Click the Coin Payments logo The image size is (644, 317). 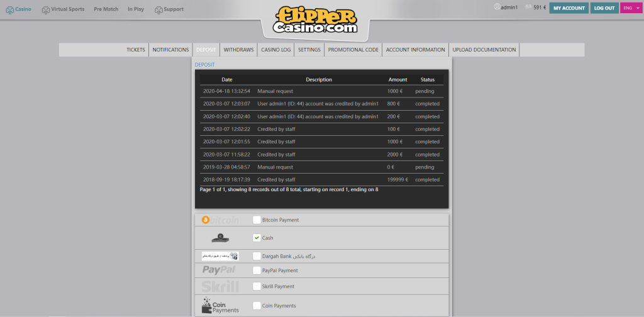tap(220, 306)
